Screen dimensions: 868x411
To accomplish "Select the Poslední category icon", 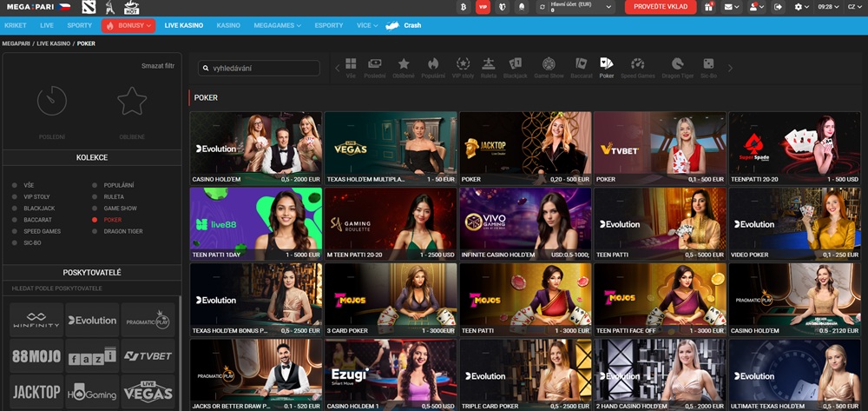I will pos(375,68).
